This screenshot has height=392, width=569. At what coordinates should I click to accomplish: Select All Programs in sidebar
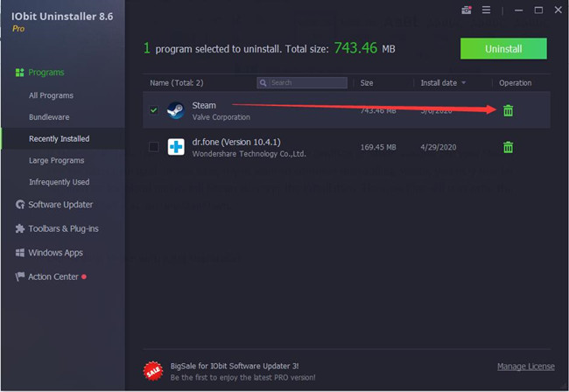point(51,95)
